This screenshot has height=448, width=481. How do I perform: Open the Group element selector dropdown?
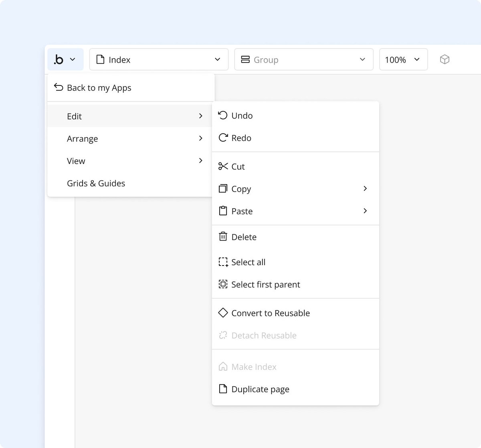pos(304,59)
